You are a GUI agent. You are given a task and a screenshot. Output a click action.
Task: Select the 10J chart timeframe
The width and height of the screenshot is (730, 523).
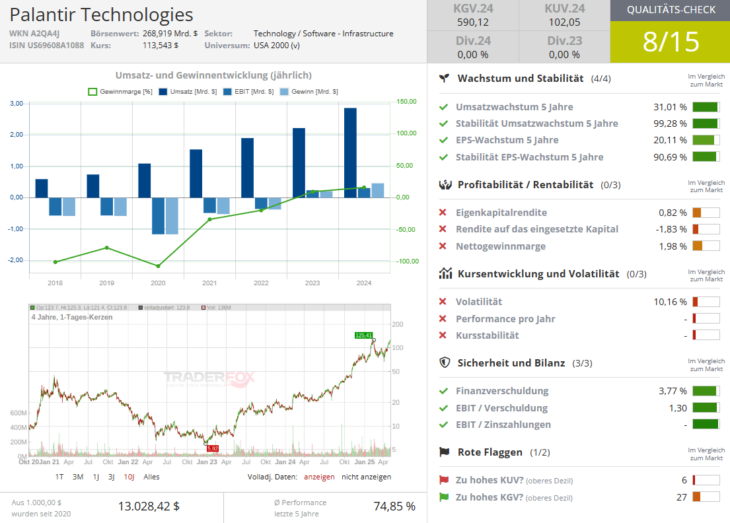tap(129, 477)
